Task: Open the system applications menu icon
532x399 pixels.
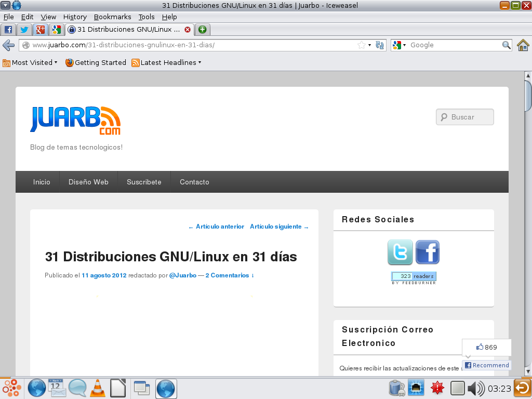Action: point(11,388)
